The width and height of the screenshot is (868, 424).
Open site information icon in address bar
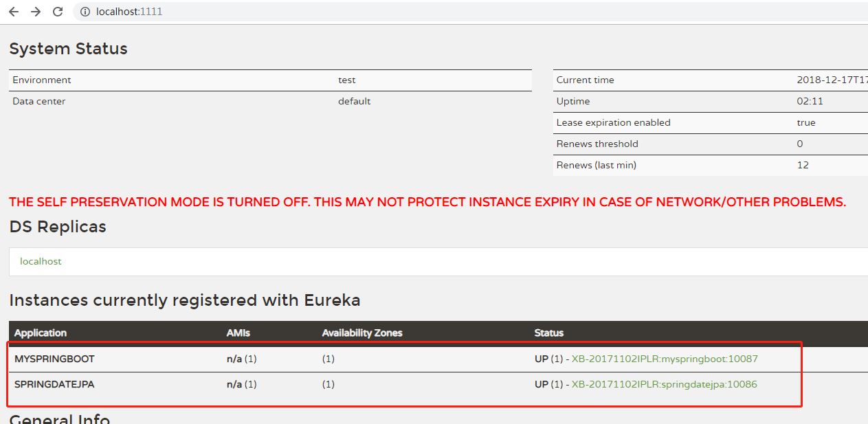coord(85,12)
